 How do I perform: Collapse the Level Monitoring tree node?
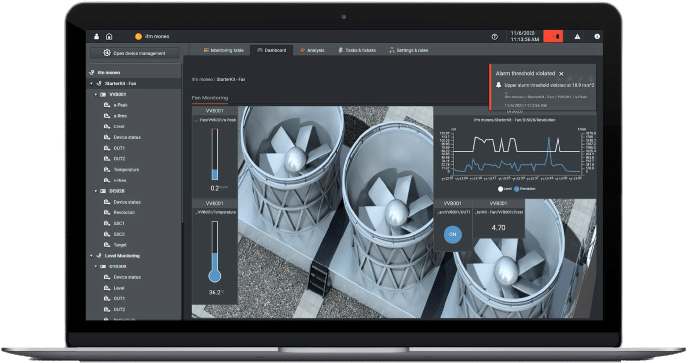[92, 255]
